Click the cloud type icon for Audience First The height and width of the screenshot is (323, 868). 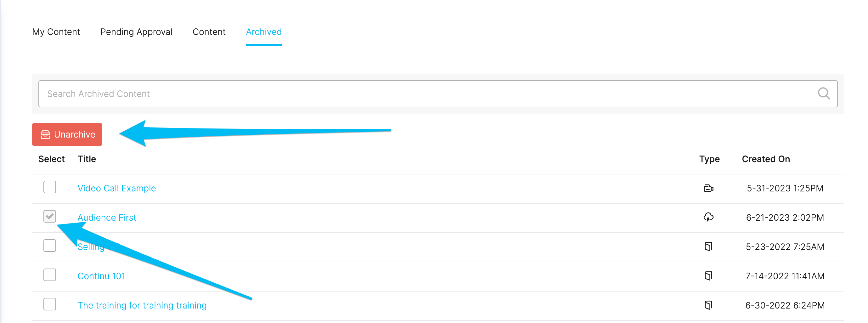(708, 217)
